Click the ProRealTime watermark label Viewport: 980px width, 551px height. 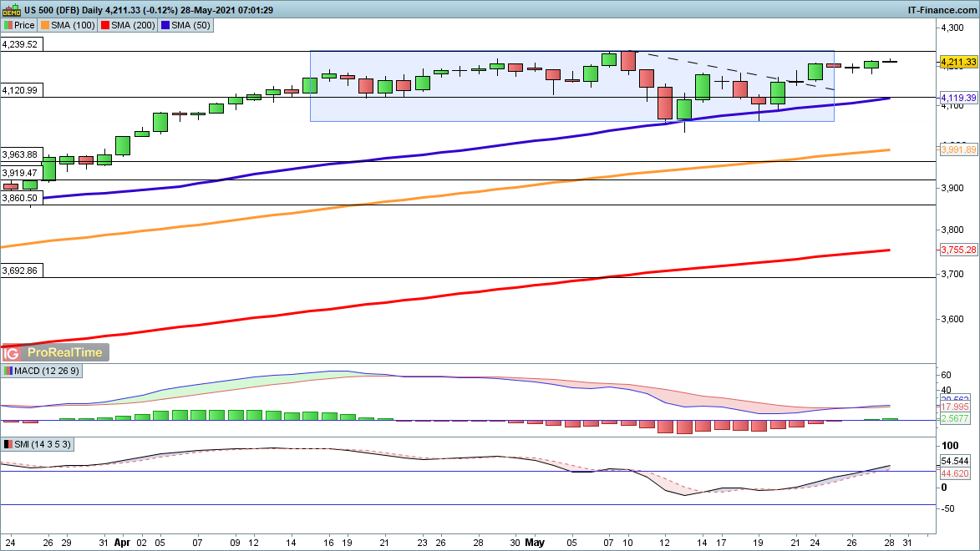(64, 353)
